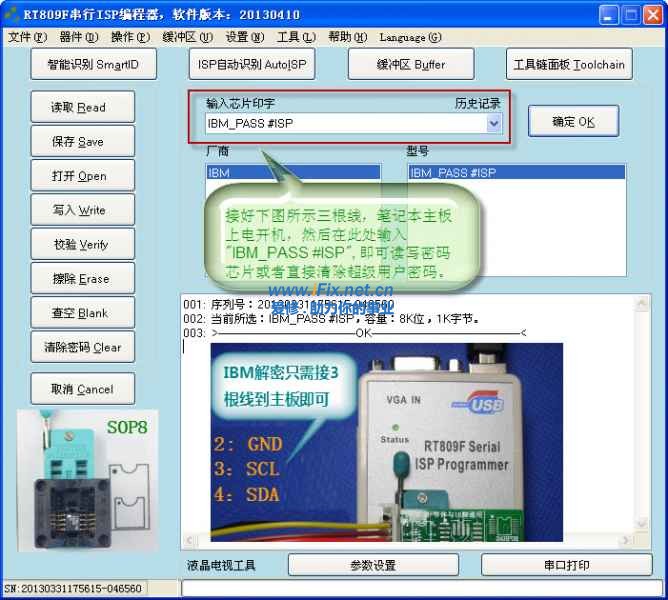Click the 串口打印 button
This screenshot has height=600, width=668.
click(x=567, y=565)
